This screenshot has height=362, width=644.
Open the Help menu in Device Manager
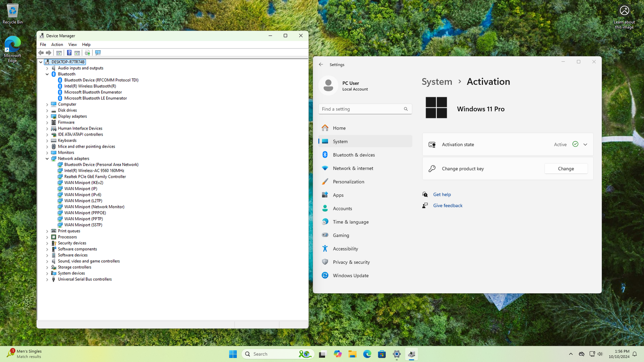[x=86, y=45]
